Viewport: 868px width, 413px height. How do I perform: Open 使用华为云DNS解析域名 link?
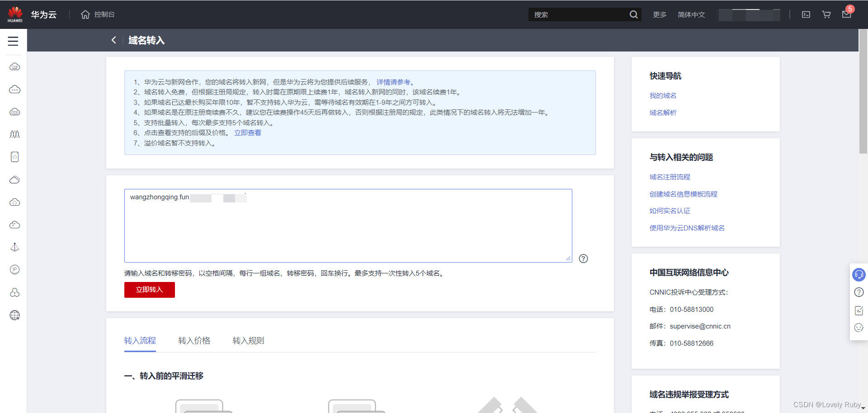pyautogui.click(x=687, y=228)
